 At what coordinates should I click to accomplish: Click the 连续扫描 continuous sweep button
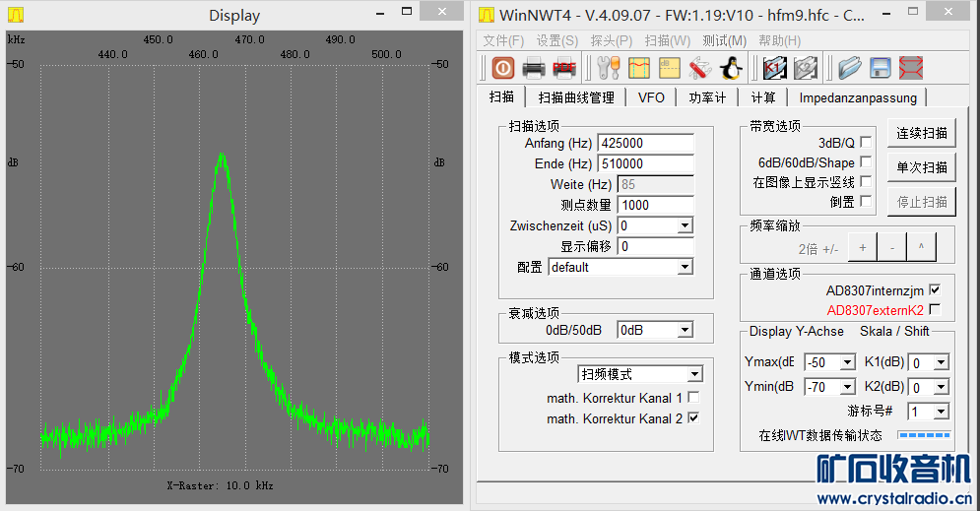coord(922,133)
